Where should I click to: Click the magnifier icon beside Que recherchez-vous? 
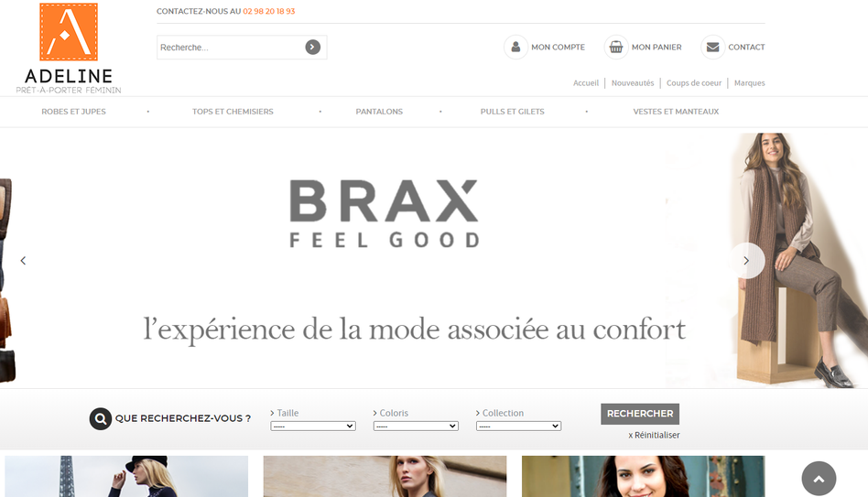(x=101, y=419)
